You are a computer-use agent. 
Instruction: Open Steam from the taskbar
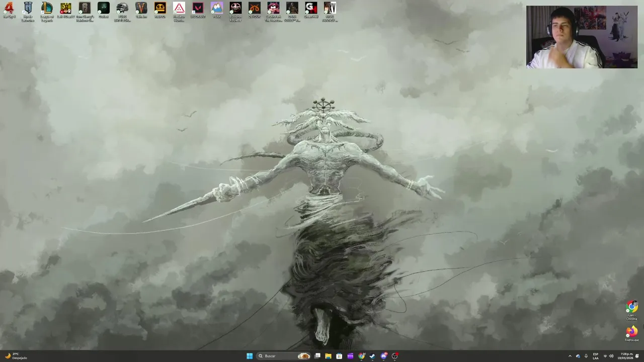click(372, 356)
